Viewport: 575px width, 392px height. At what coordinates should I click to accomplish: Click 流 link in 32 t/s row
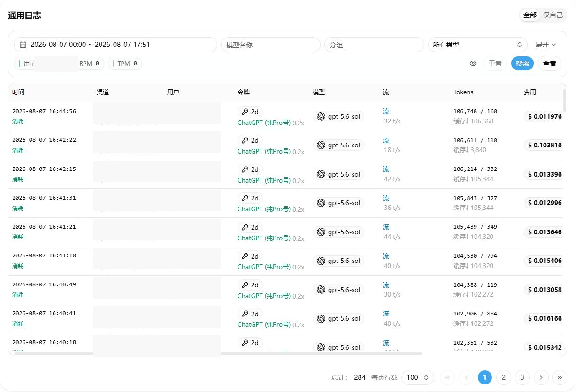[x=386, y=111]
